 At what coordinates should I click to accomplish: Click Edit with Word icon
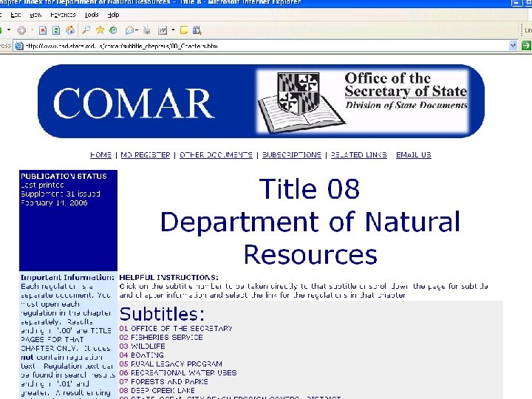(163, 30)
